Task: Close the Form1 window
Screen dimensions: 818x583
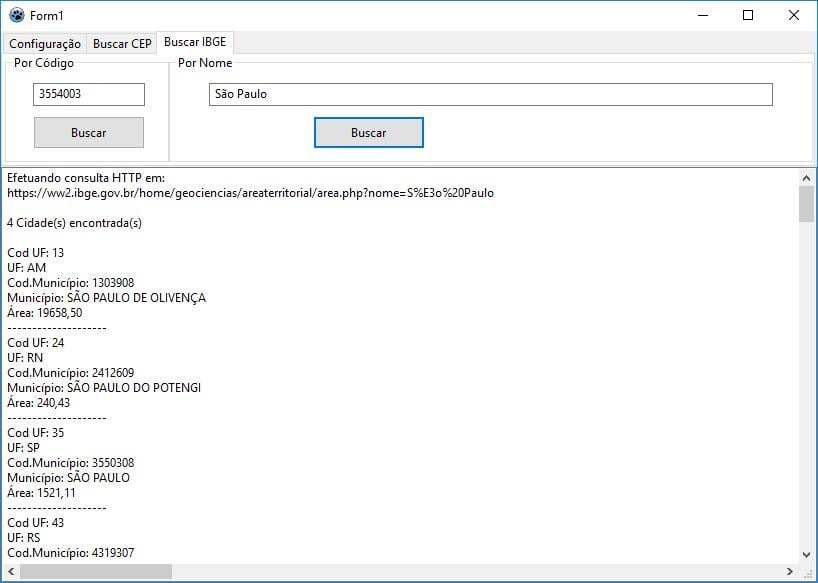Action: tap(793, 15)
